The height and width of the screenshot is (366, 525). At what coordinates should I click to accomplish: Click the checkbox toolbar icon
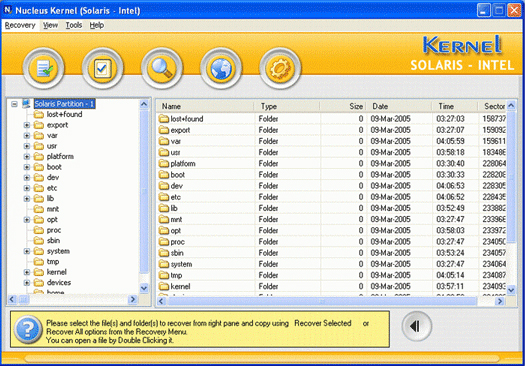pos(102,68)
